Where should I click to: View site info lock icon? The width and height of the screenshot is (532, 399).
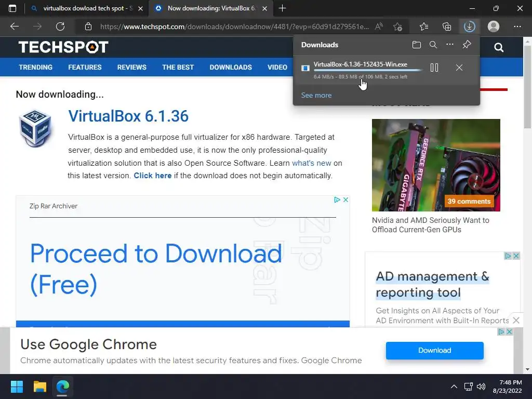(88, 26)
